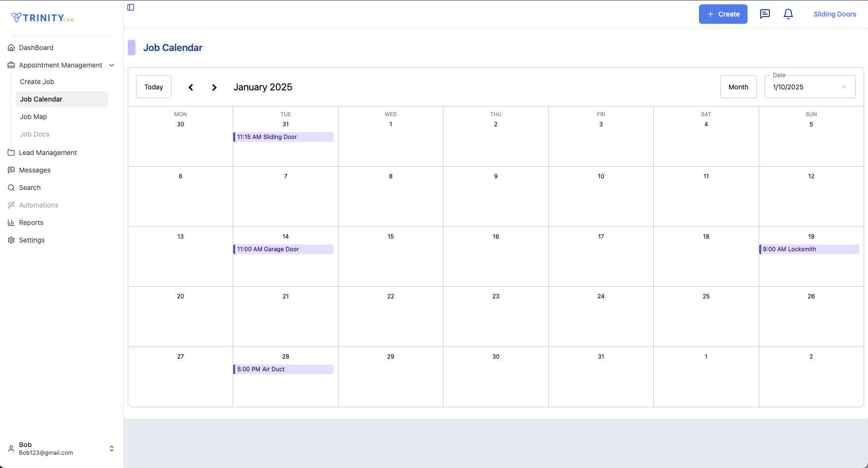Open DashBoard in the sidebar
Image resolution: width=868 pixels, height=468 pixels.
(x=36, y=48)
